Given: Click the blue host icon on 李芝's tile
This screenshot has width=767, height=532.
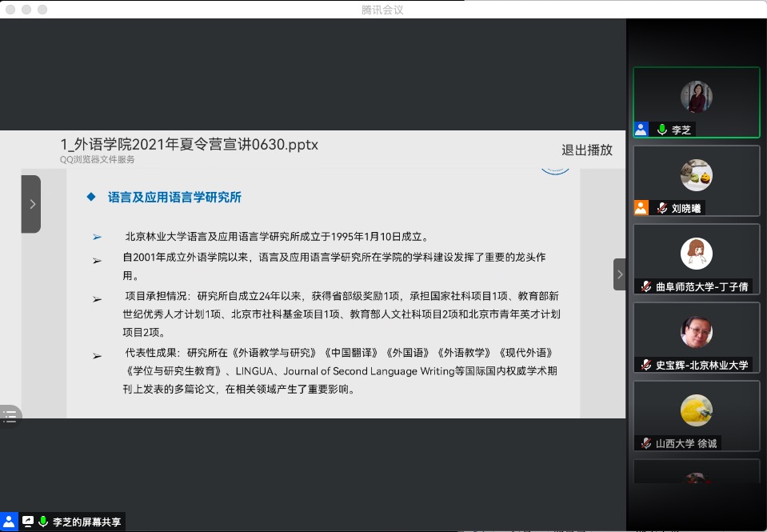Looking at the screenshot, I should click(641, 130).
